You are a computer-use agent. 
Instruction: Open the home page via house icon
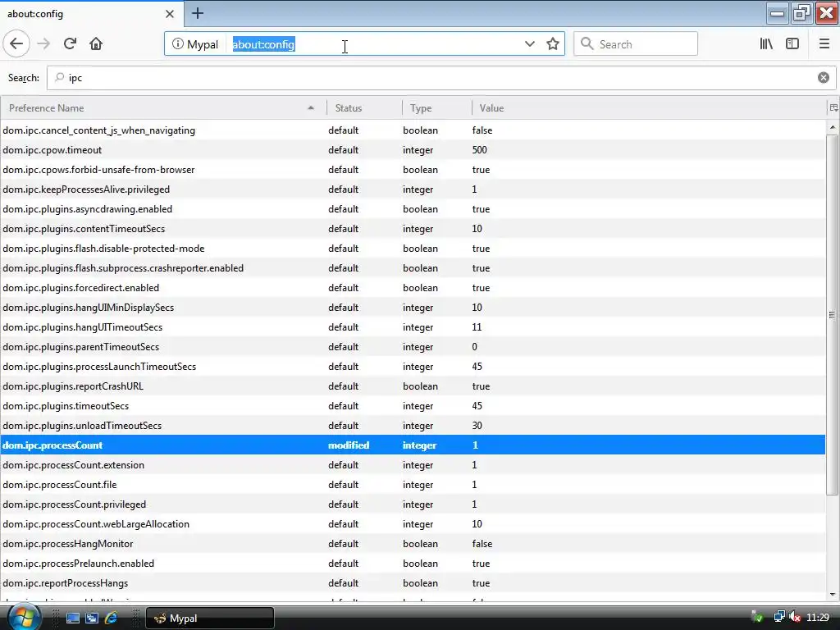[x=96, y=44]
